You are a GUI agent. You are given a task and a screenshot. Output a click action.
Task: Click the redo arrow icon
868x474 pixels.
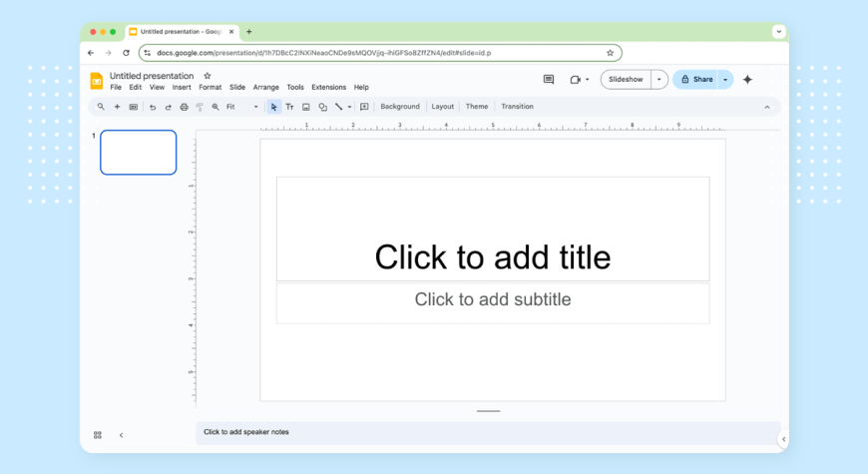pos(169,107)
